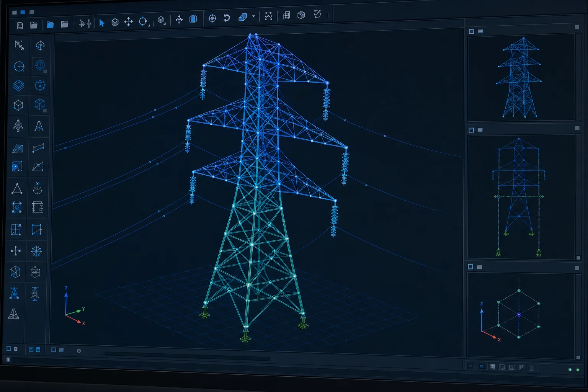The width and height of the screenshot is (588, 392).
Task: Create a new document from the toolbar
Action: click(x=20, y=25)
